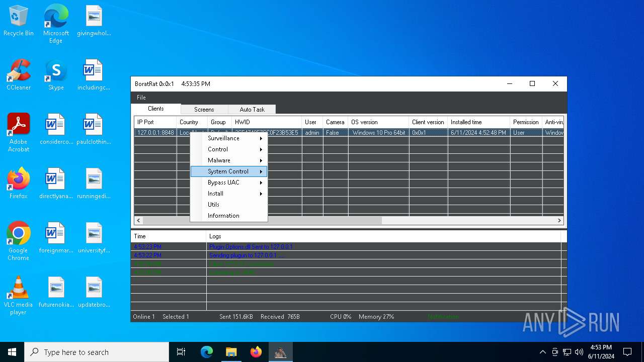Launch Edge from the taskbar
644x362 pixels.
207,352
